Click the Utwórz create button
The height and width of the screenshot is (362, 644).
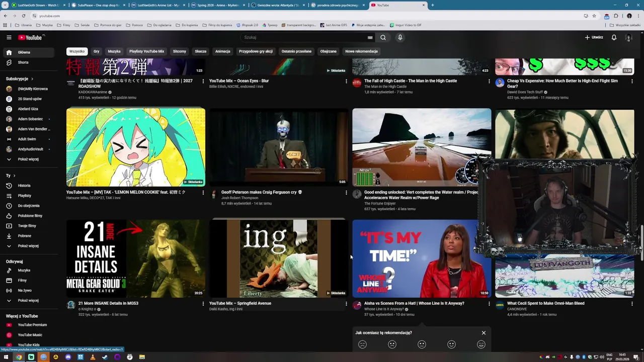[x=594, y=37]
